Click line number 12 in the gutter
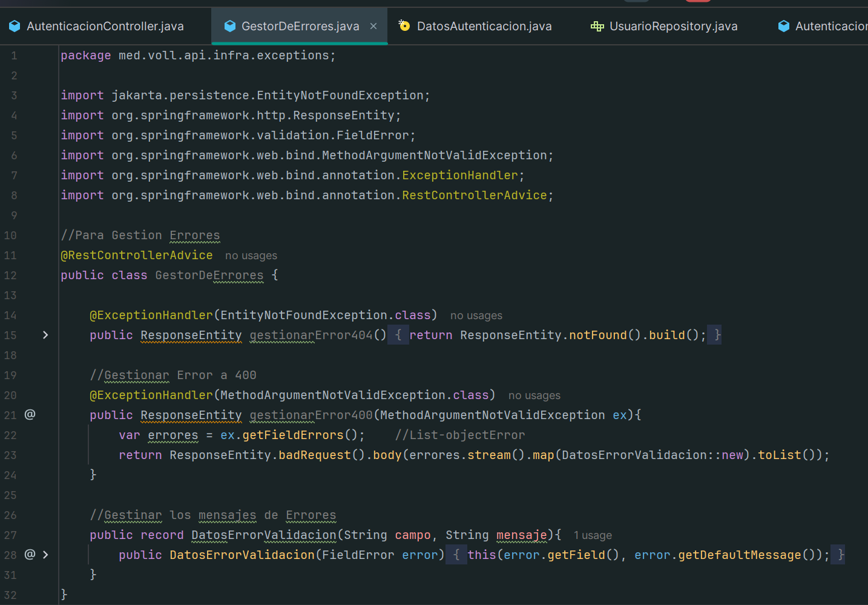The height and width of the screenshot is (605, 868). click(10, 276)
